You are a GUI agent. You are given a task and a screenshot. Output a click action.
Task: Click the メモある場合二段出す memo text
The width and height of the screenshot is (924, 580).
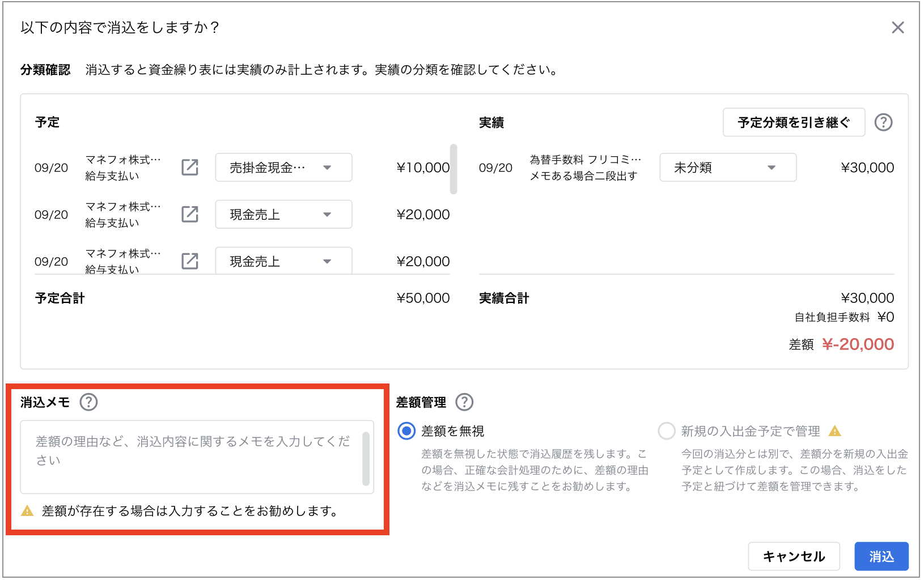583,176
